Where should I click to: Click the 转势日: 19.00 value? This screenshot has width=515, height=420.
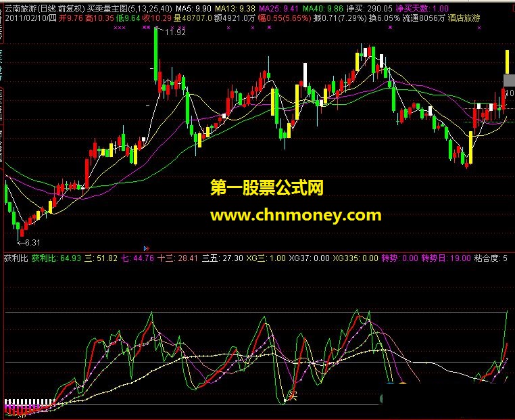coord(446,258)
